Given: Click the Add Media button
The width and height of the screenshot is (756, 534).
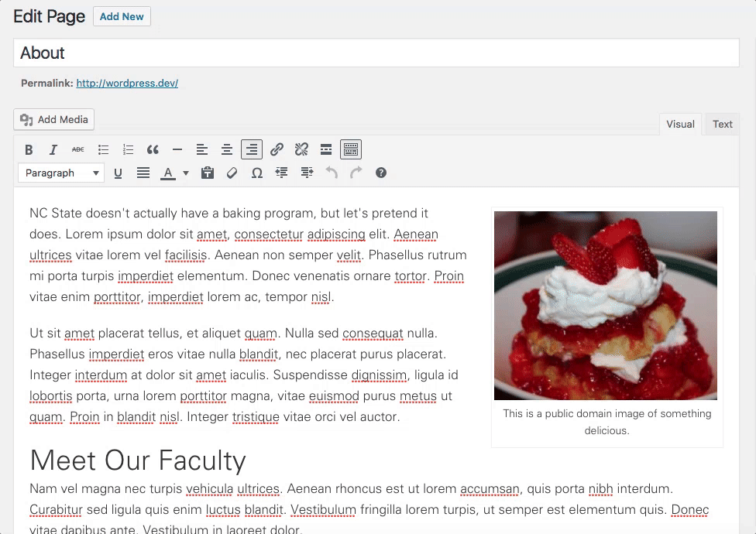Looking at the screenshot, I should click(54, 119).
